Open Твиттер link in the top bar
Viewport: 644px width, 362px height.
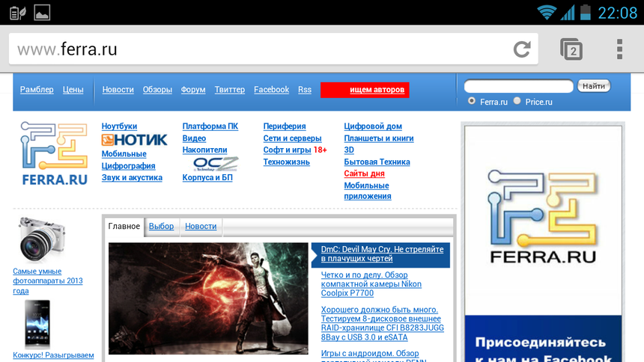[230, 90]
